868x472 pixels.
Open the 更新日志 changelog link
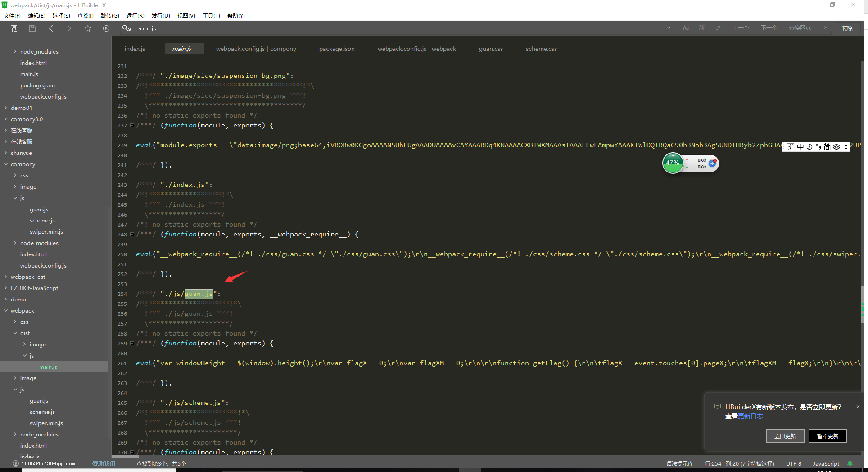click(x=750, y=416)
